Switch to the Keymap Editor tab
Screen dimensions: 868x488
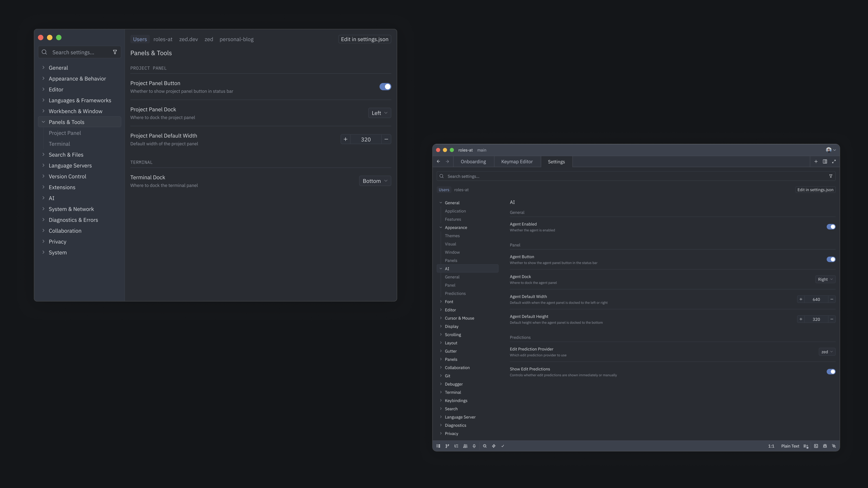click(517, 161)
